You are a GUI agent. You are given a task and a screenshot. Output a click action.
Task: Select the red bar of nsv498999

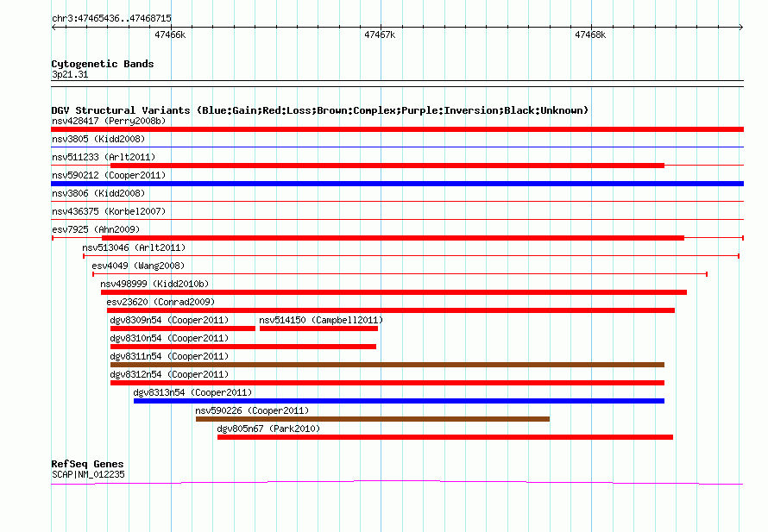pyautogui.click(x=393, y=292)
